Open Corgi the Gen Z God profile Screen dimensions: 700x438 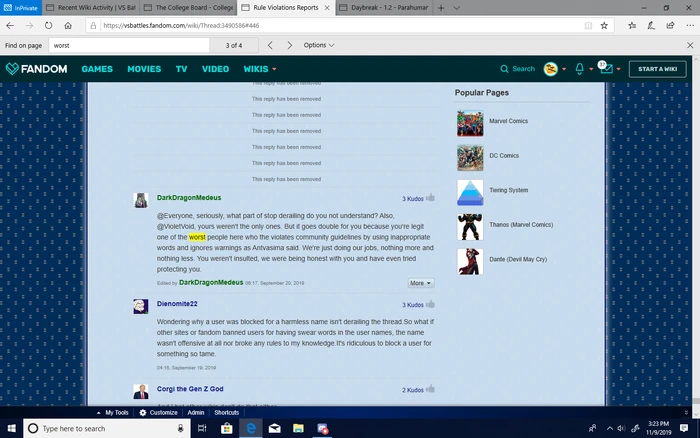click(x=190, y=389)
